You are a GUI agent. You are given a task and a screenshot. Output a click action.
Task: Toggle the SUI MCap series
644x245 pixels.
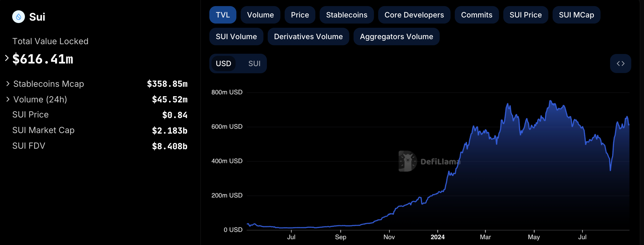tap(576, 15)
